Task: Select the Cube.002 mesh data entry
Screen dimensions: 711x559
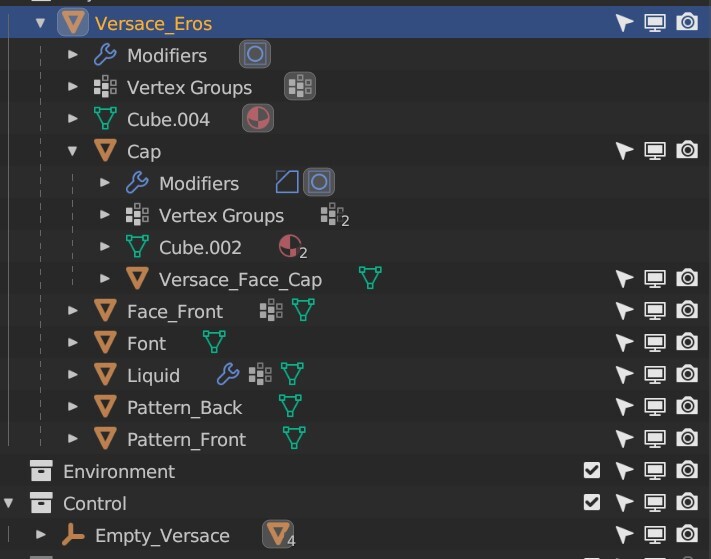Action: click(x=200, y=247)
